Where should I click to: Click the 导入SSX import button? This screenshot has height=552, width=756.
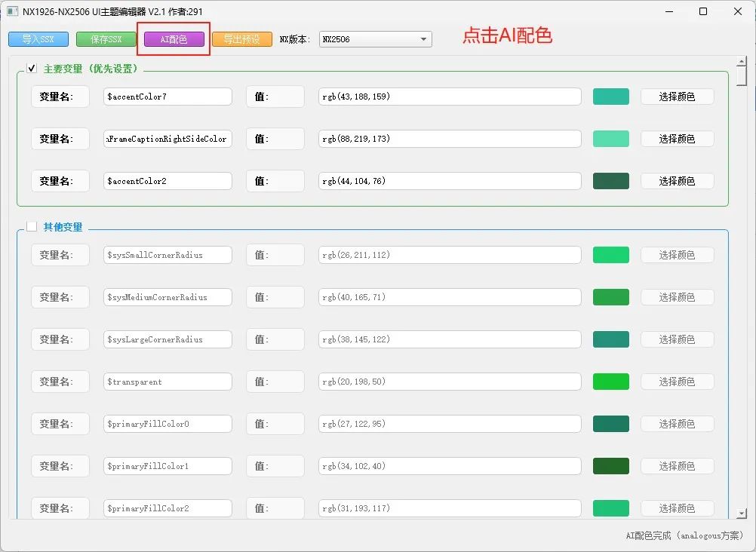[x=38, y=39]
